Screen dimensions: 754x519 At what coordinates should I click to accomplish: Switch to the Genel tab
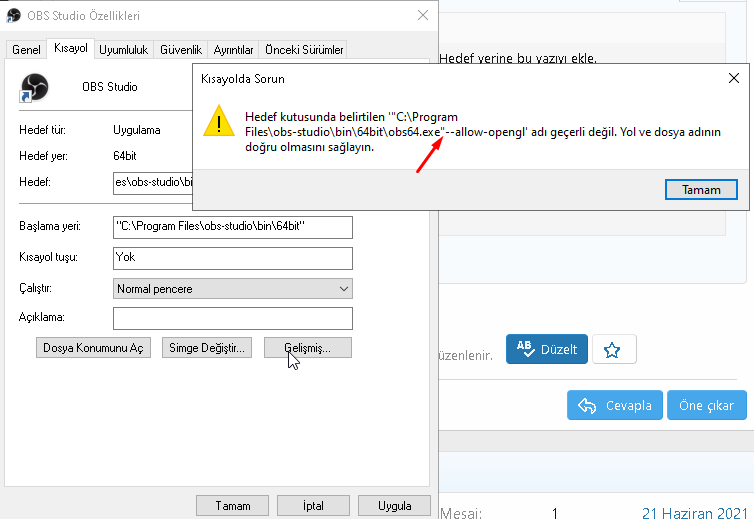(x=26, y=50)
